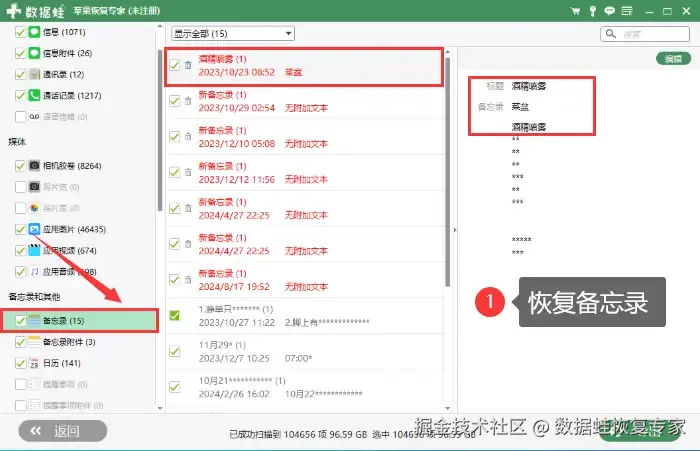Uncheck the 2023/12/7 10:25 note checkbox
700x451 pixels.
pos(175,351)
